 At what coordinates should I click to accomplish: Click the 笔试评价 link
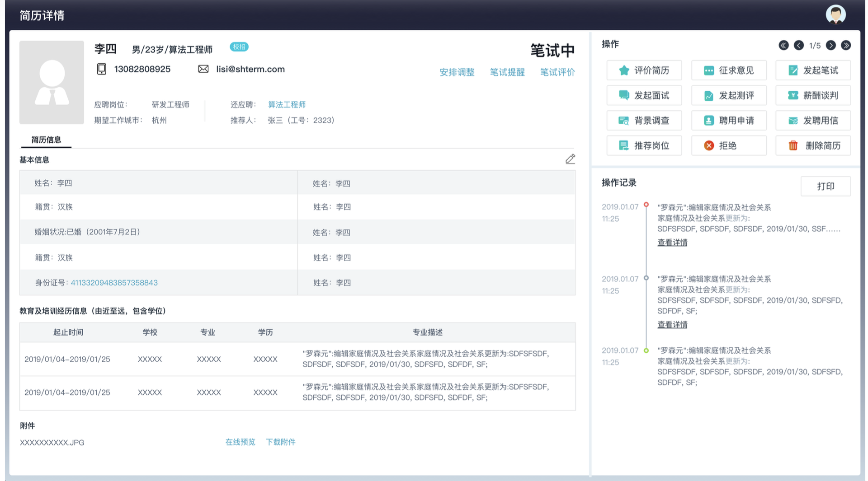pyautogui.click(x=557, y=72)
